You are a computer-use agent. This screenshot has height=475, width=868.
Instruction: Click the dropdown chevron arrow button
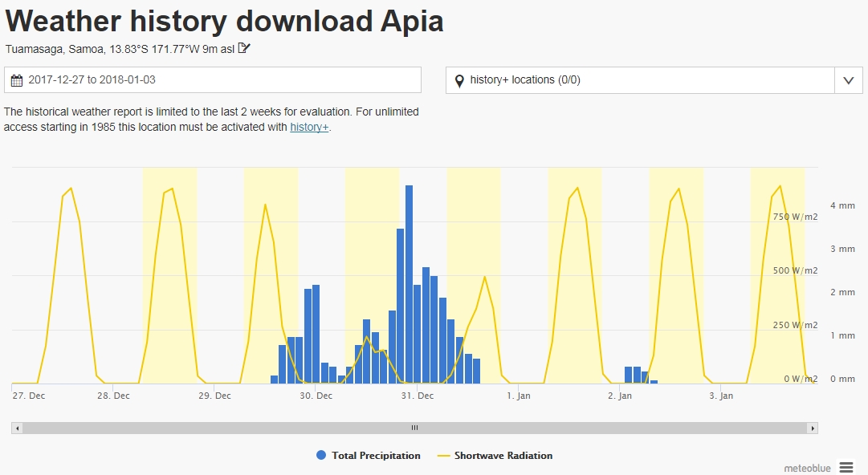[x=848, y=80]
